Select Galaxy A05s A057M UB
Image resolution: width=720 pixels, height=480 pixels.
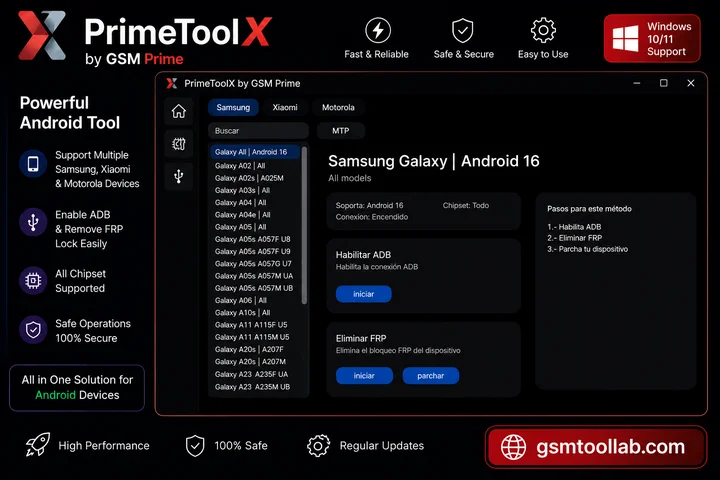255,288
